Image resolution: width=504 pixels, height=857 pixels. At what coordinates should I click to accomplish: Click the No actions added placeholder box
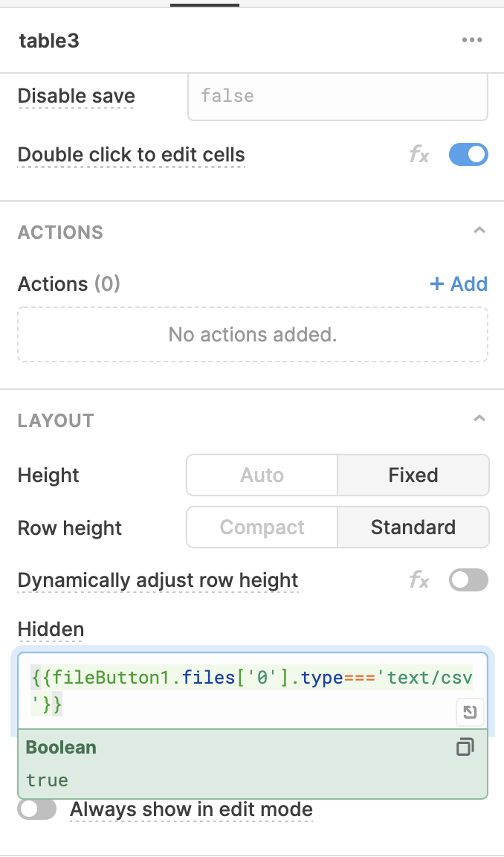pyautogui.click(x=253, y=335)
